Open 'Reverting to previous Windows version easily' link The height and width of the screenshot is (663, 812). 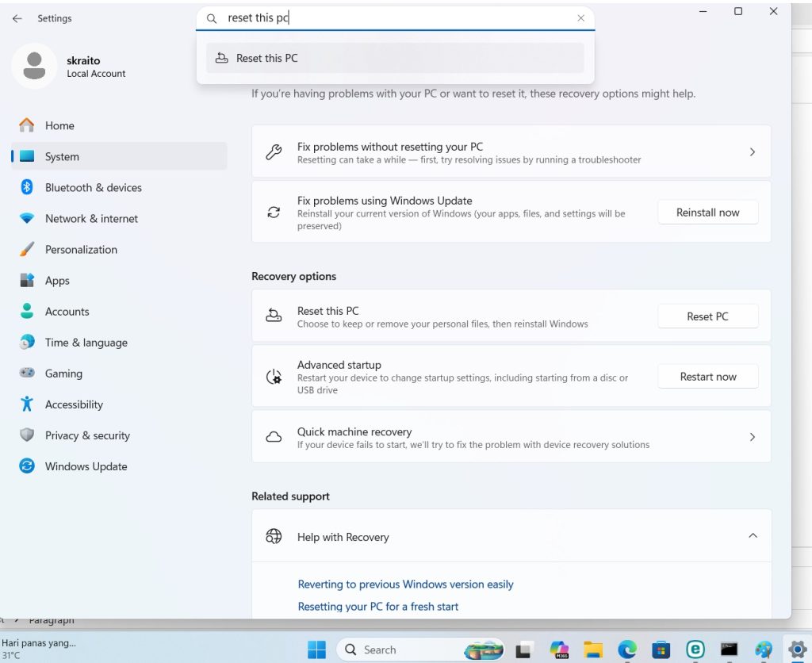(405, 584)
